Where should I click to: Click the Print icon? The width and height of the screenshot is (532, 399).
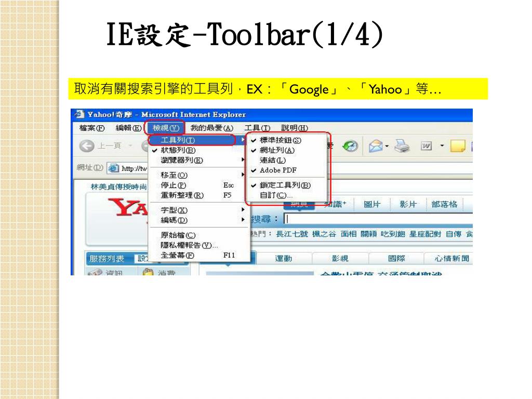pyautogui.click(x=402, y=146)
